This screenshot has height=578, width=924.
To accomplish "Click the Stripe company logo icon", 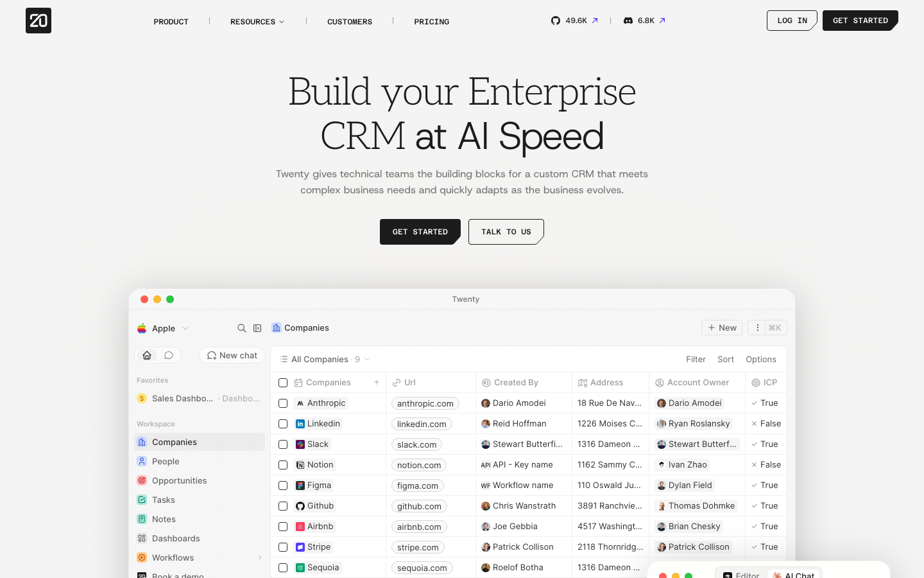I will 300,547.
